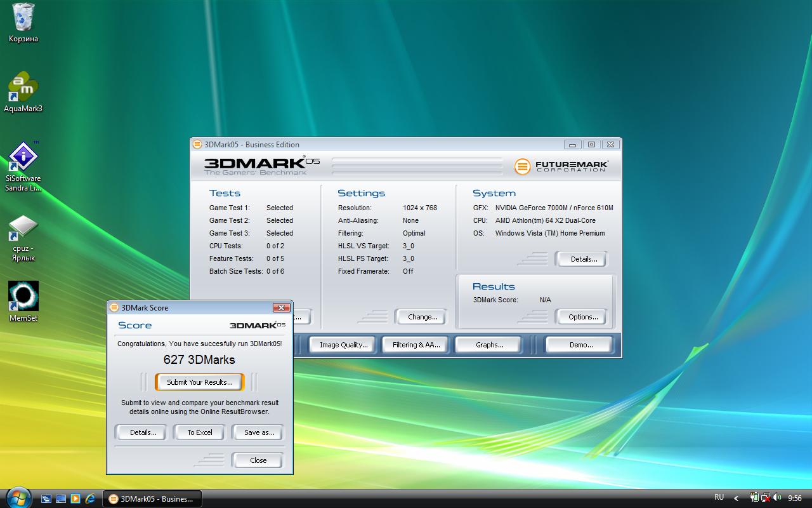The width and height of the screenshot is (812, 508).
Task: Click the 3DMark Score N/A value
Action: click(x=546, y=300)
